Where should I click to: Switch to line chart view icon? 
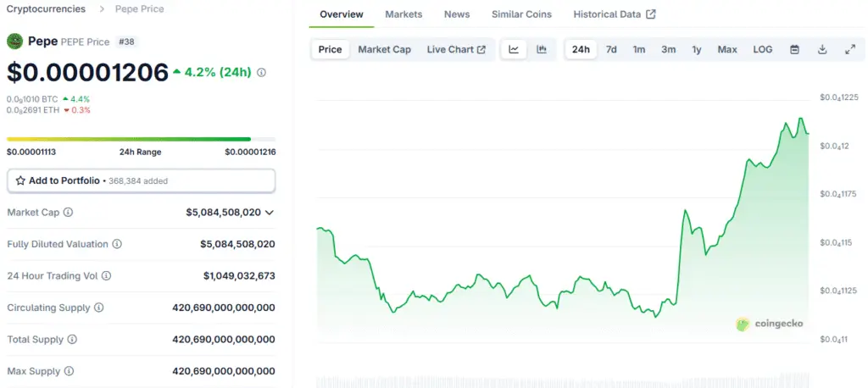pyautogui.click(x=514, y=49)
